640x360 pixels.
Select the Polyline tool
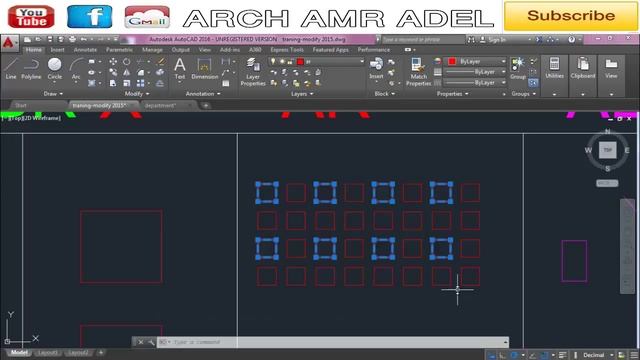31,69
